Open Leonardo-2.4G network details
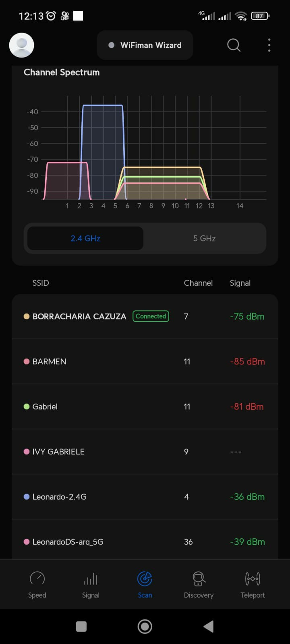 [x=145, y=497]
